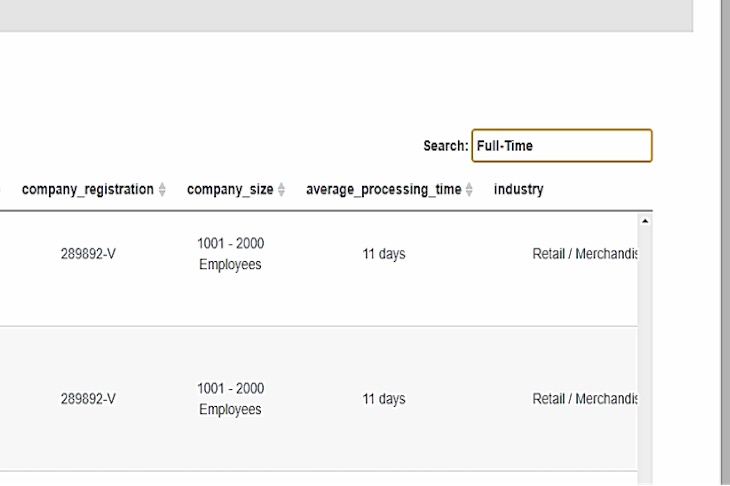The height and width of the screenshot is (486, 730).
Task: Sort by the average_processing_time column header
Action: pyautogui.click(x=383, y=189)
